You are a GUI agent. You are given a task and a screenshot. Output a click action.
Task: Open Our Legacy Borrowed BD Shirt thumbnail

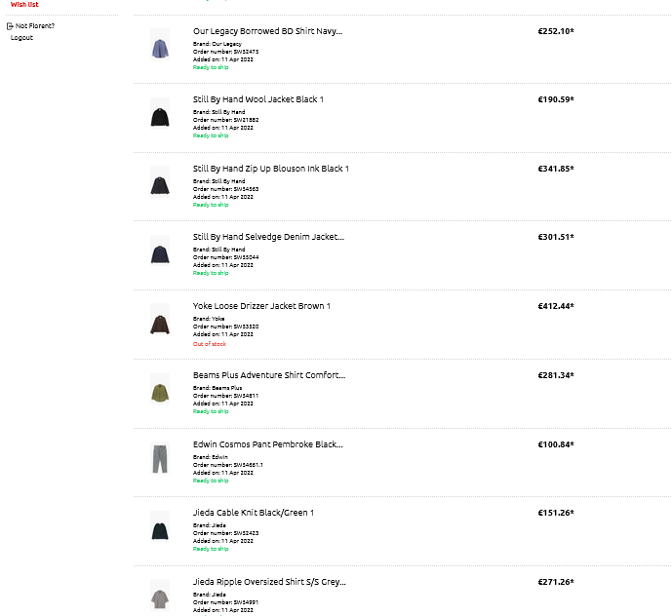160,48
